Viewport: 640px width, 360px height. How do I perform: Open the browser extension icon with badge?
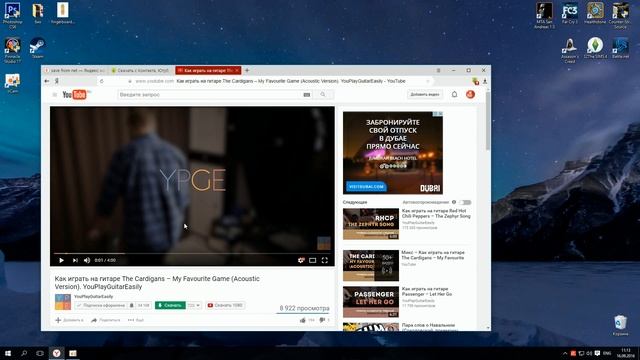476,81
